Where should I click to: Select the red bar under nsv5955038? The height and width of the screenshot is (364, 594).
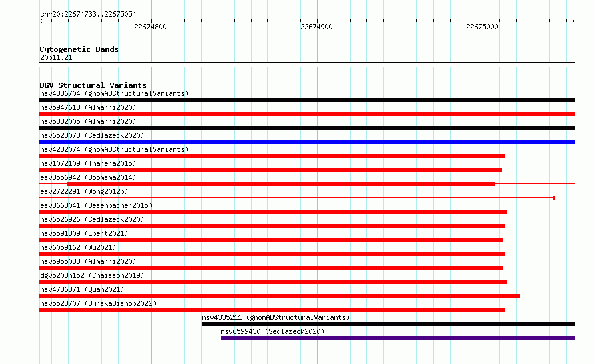click(271, 268)
